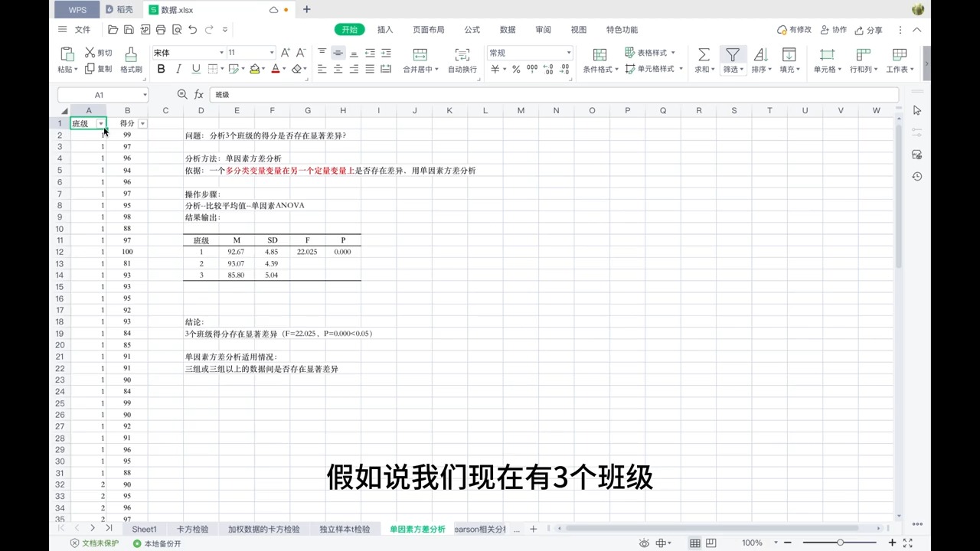The height and width of the screenshot is (551, 980).
Task: Toggle underline formatting
Action: [x=194, y=69]
